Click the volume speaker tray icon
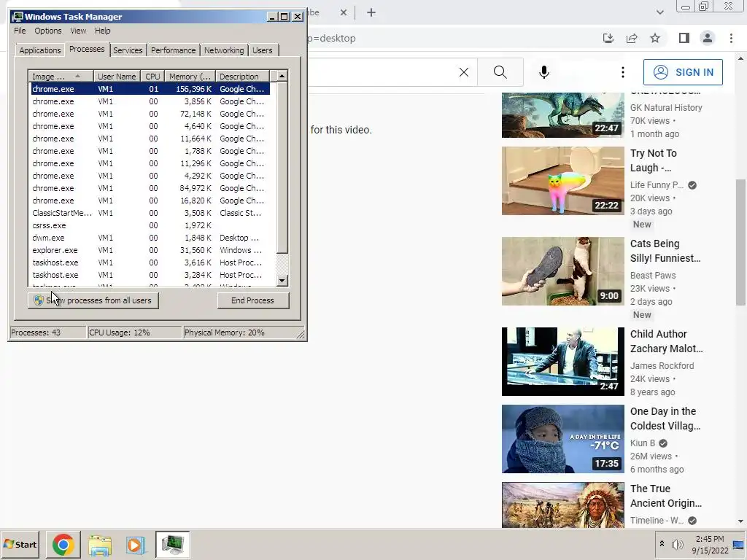The image size is (747, 560). click(677, 544)
